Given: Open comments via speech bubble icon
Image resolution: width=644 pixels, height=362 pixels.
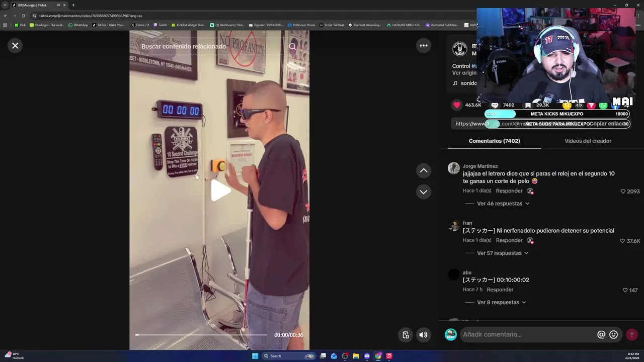Looking at the screenshot, I should click(495, 105).
